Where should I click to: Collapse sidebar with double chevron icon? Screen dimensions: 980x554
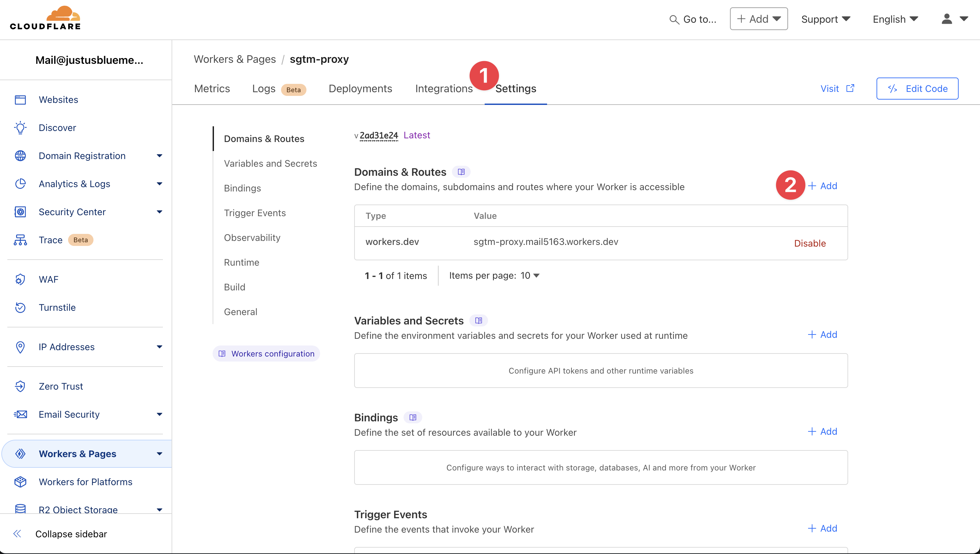point(17,534)
